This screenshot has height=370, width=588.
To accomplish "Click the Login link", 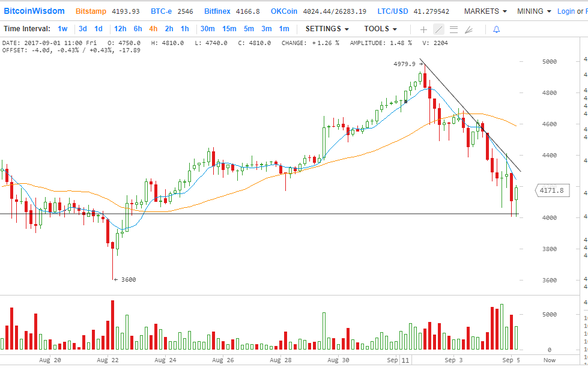I will pyautogui.click(x=566, y=11).
